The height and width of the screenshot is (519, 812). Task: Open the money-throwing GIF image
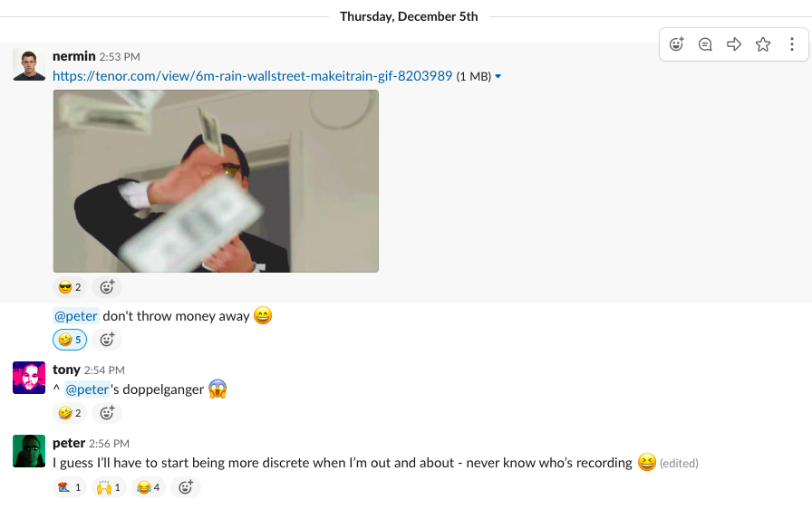(216, 181)
